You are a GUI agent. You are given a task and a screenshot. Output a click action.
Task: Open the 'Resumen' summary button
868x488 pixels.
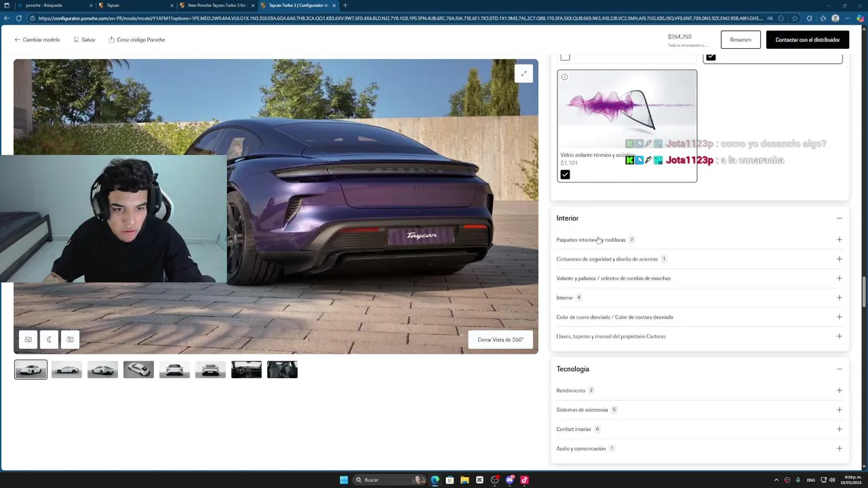741,40
